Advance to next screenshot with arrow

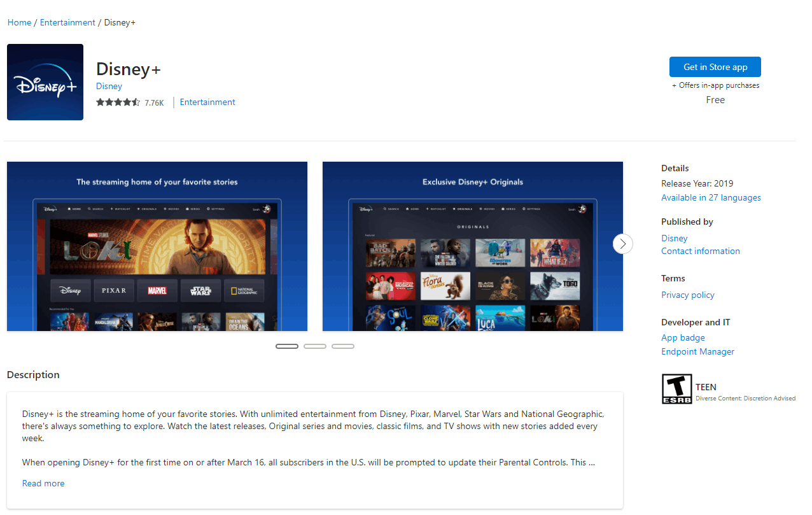click(x=622, y=244)
